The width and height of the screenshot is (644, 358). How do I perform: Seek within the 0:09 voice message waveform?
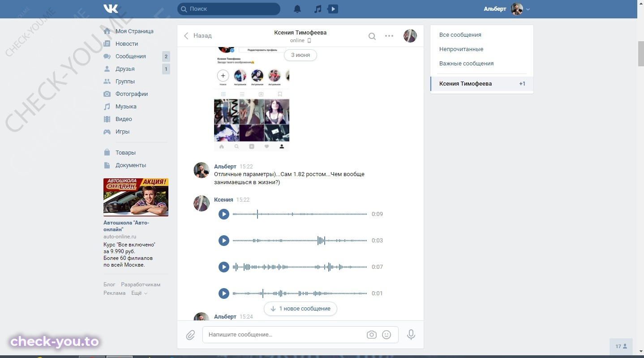pyautogui.click(x=300, y=214)
